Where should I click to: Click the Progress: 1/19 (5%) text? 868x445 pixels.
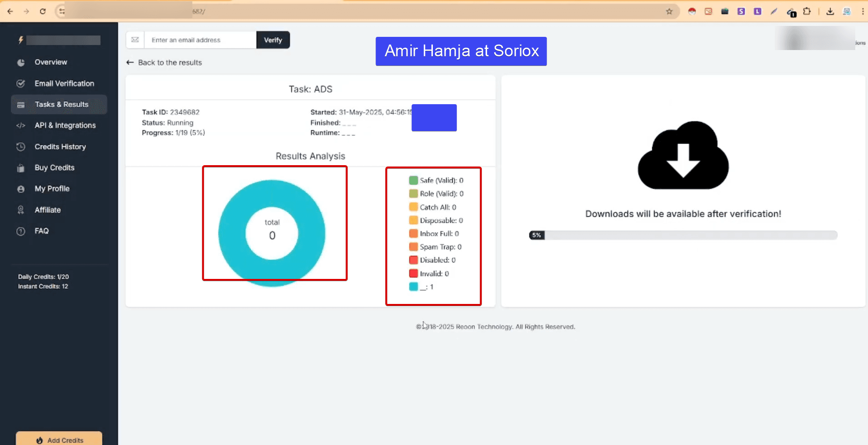pos(173,133)
